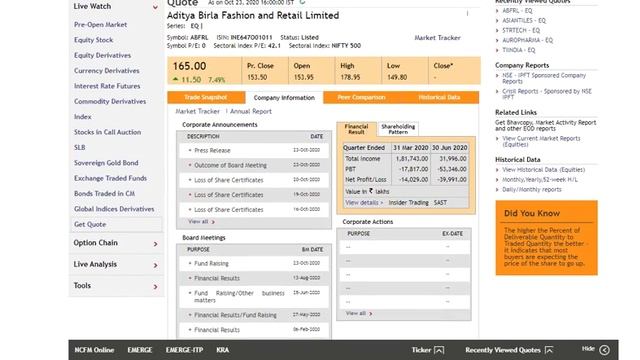Screen dimensions: 640x360
Task: Open EMERGE-ITP in bottom bar
Action: tap(184, 350)
